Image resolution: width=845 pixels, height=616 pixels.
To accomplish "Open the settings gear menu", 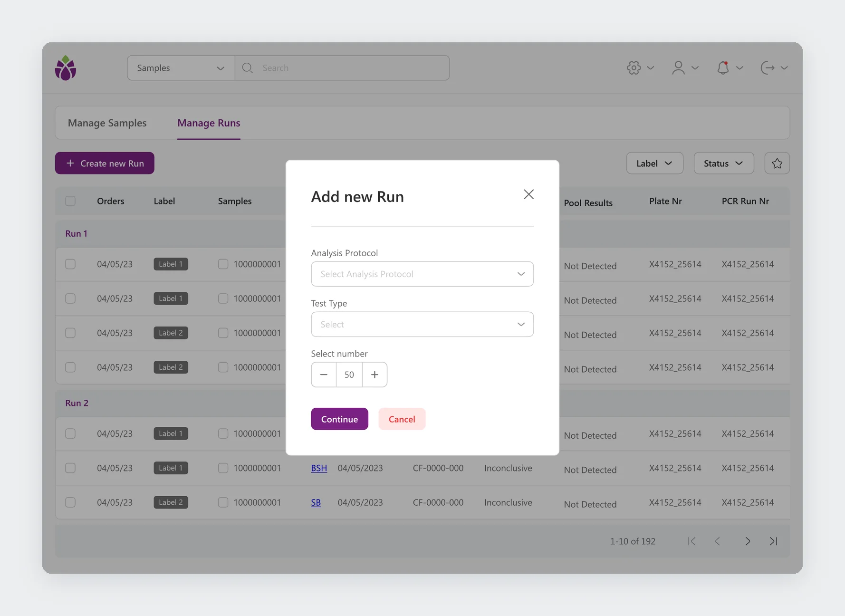I will pyautogui.click(x=634, y=68).
